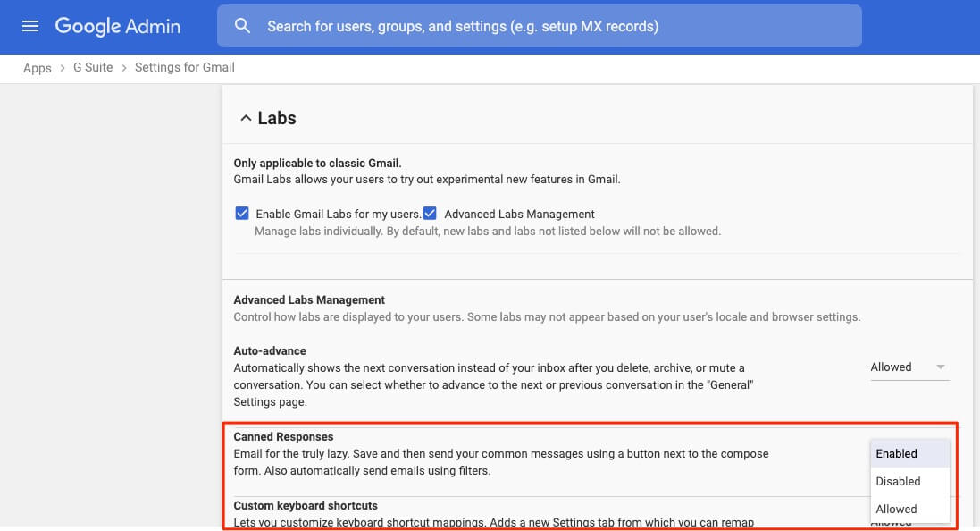Click the Canned Responses setting title

tap(283, 437)
